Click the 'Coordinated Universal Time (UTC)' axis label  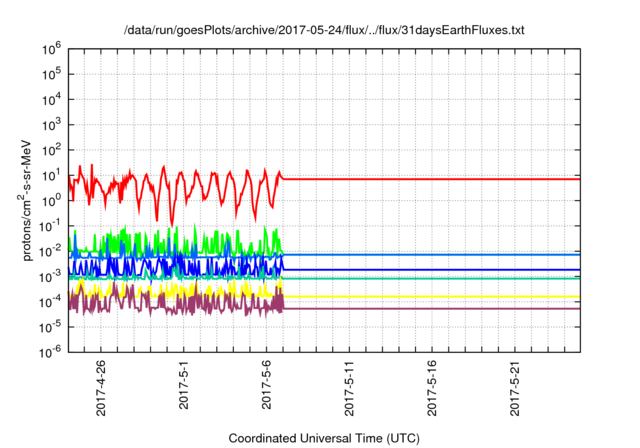(x=324, y=438)
